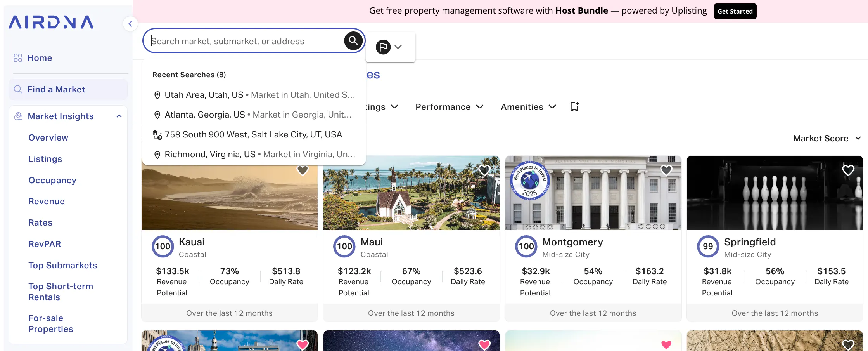Open Top Short-term Rentals in sidebar
The width and height of the screenshot is (868, 351).
click(x=61, y=292)
